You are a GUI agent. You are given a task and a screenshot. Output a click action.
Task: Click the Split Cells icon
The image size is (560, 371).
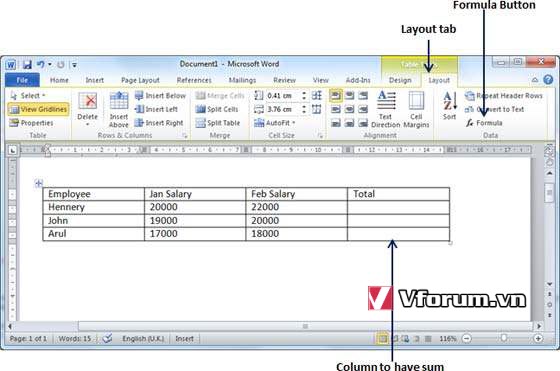(217, 109)
